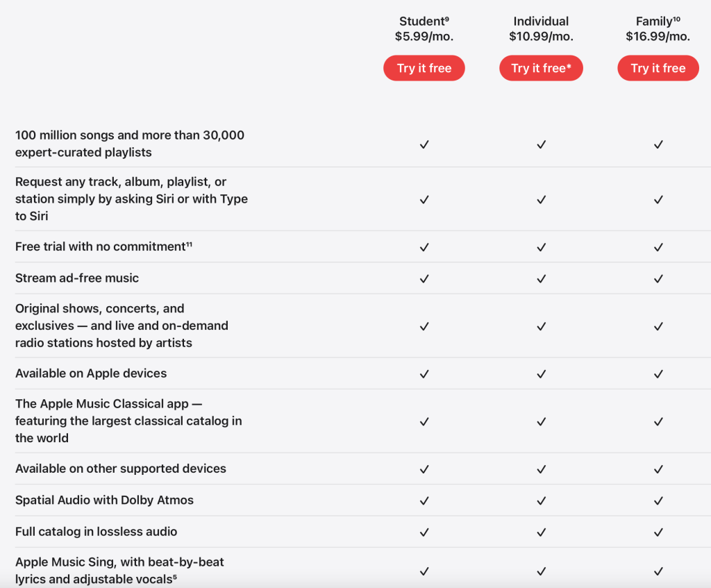711x588 pixels.
Task: Click Family checkmark for other supported devices
Action: (658, 469)
